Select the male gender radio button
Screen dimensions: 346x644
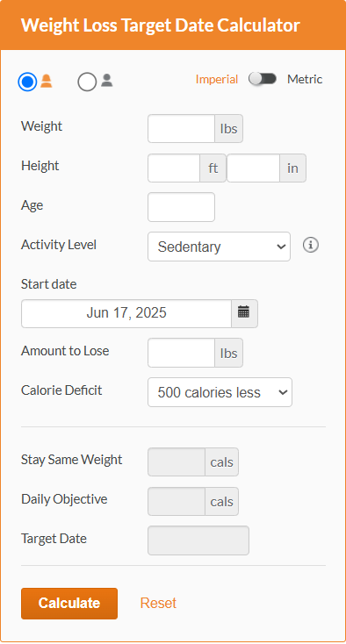[x=87, y=82]
